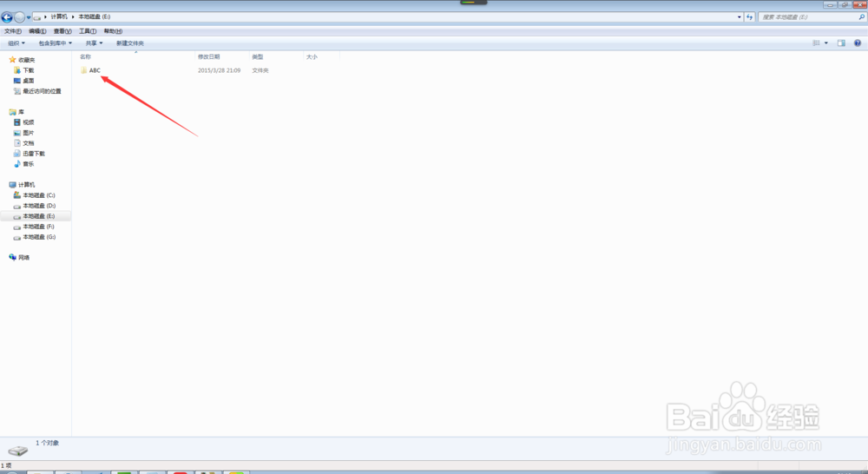Image resolution: width=868 pixels, height=474 pixels.
Task: Click the magnifier search icon
Action: pyautogui.click(x=861, y=17)
